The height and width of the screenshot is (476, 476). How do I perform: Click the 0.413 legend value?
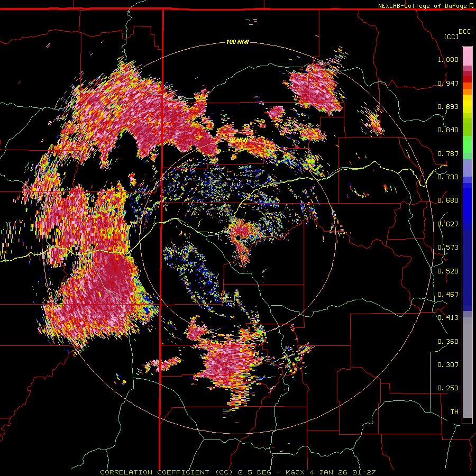pos(448,318)
